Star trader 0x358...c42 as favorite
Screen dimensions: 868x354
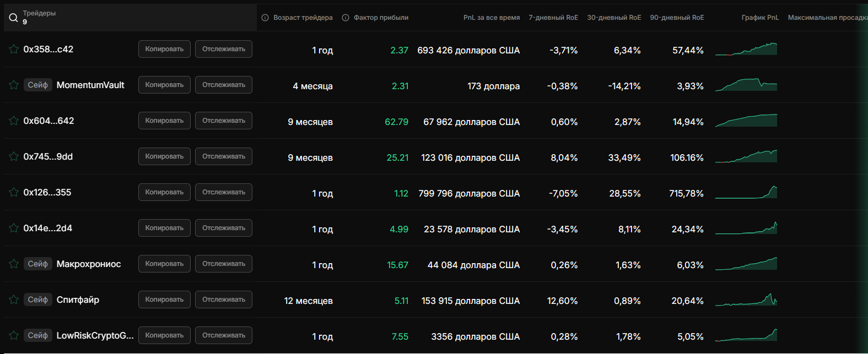click(x=14, y=49)
